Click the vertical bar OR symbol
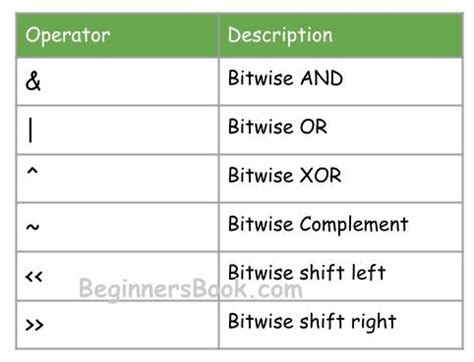This screenshot has height=362, width=474. pos(31,131)
